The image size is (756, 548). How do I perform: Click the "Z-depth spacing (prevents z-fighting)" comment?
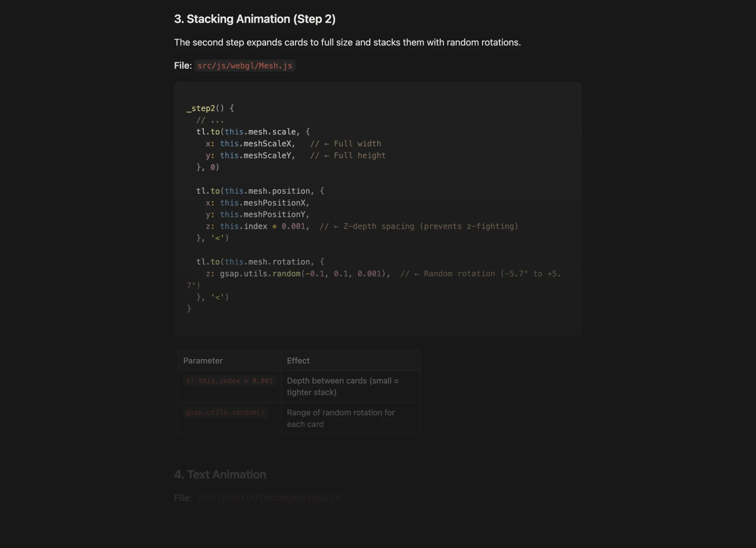(x=419, y=226)
